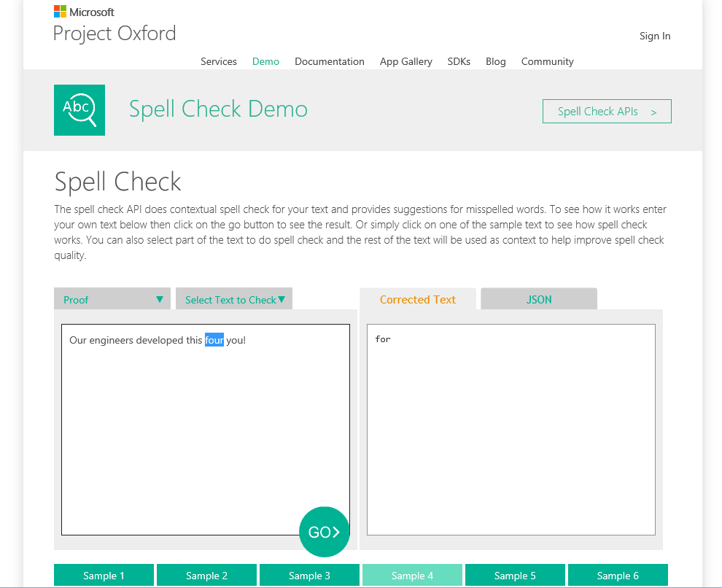722x588 pixels.
Task: Open the App Gallery link
Action: pos(405,61)
